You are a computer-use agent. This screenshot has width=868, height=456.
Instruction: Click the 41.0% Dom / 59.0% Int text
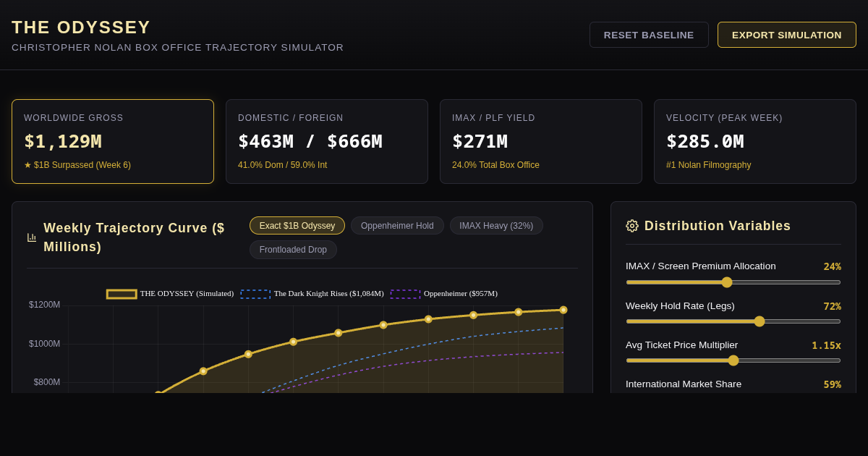(283, 165)
